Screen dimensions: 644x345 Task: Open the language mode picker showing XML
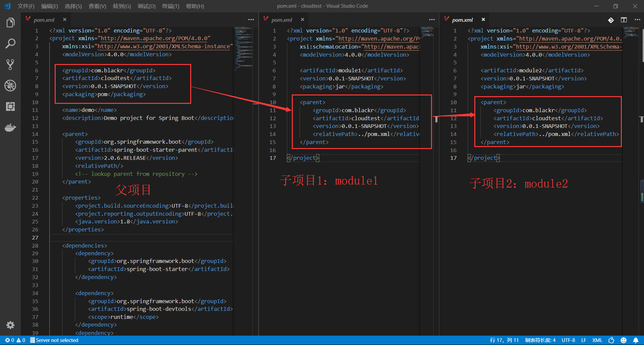[x=597, y=340]
